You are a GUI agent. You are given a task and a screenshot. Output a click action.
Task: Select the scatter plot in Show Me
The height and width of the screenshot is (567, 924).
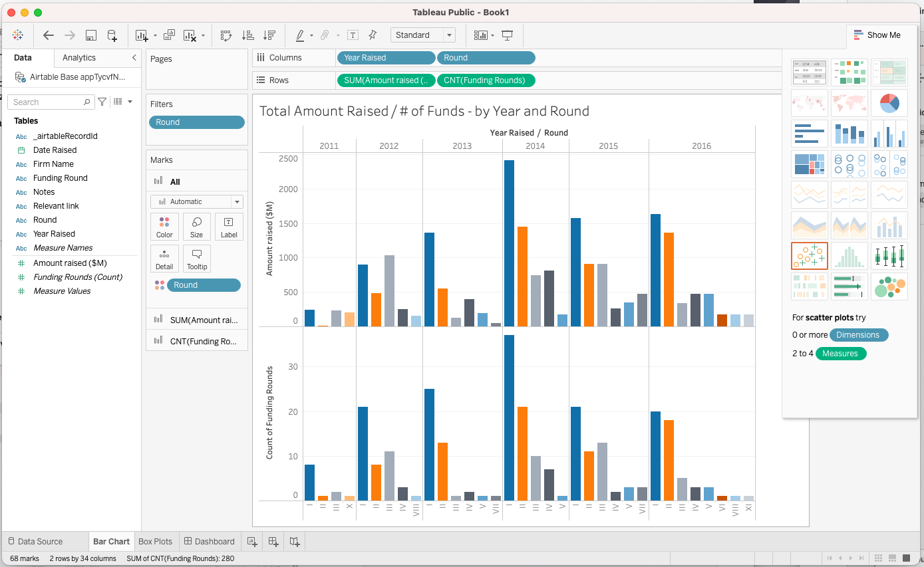pyautogui.click(x=810, y=255)
